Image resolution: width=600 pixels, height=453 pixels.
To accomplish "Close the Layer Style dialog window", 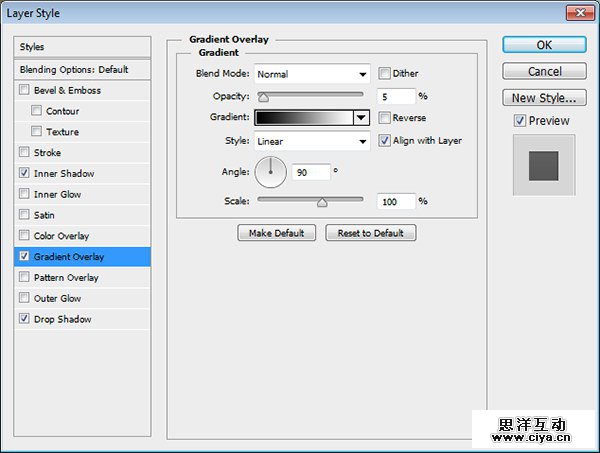I will 576,11.
